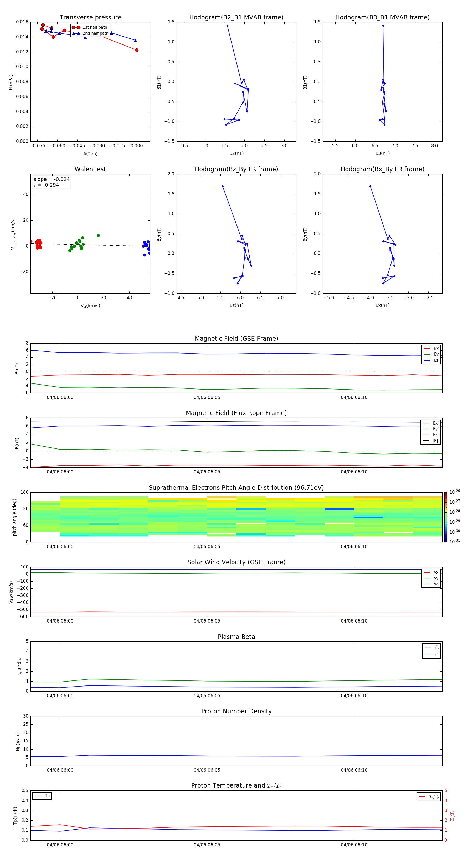Click the "Bx(nT)" x-axis label
The width and height of the screenshot is (473, 868).
(382, 305)
